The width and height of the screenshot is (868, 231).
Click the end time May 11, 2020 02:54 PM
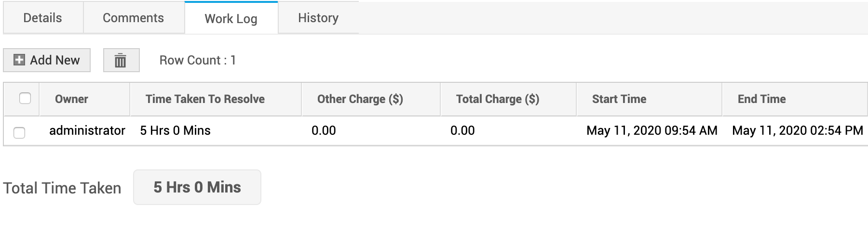(797, 130)
